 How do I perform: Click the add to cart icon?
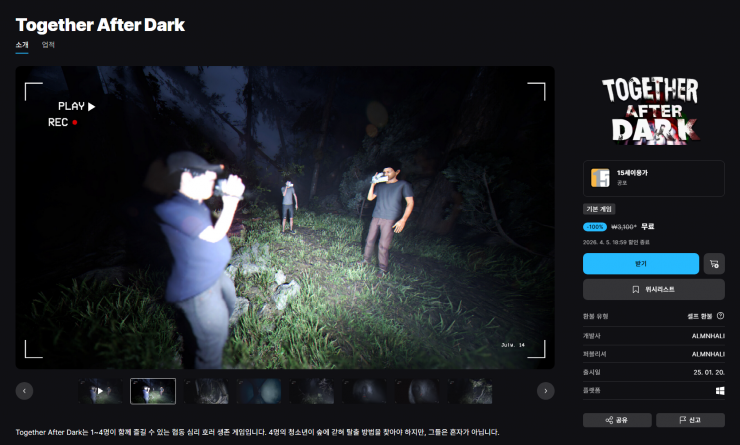coord(714,264)
